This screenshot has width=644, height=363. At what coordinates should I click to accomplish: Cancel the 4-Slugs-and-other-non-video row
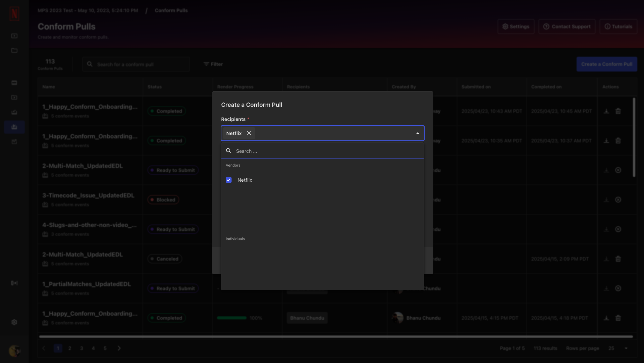coord(618,229)
